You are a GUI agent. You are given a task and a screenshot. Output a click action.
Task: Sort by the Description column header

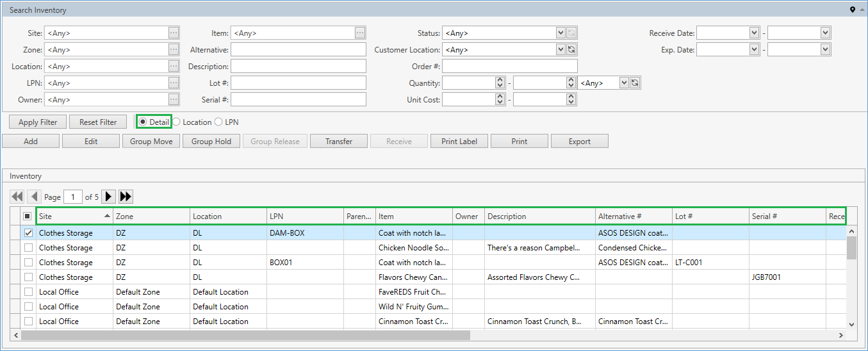(x=539, y=216)
